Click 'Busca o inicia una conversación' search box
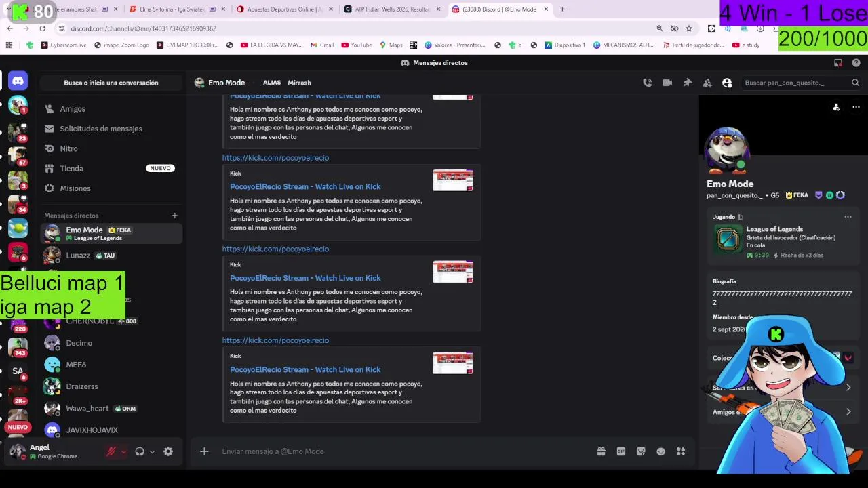Screen dimensions: 868x488 [x=111, y=83]
